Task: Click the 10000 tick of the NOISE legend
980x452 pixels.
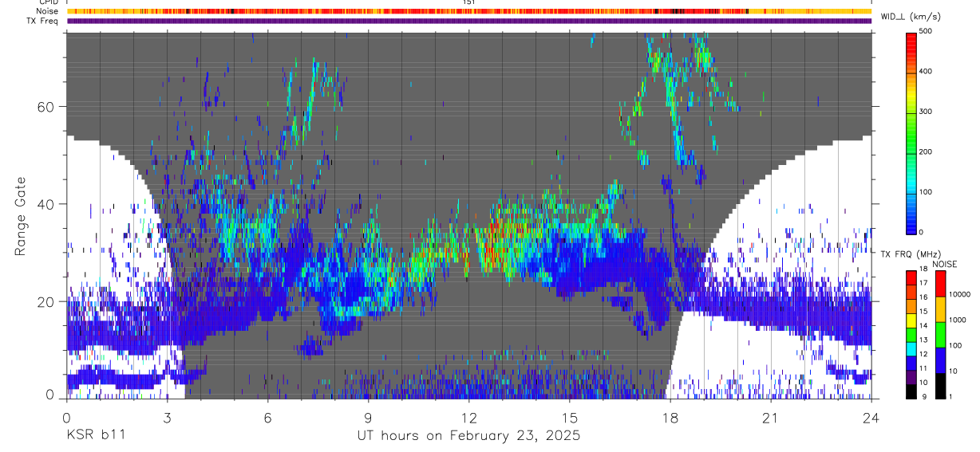Action: coord(961,296)
